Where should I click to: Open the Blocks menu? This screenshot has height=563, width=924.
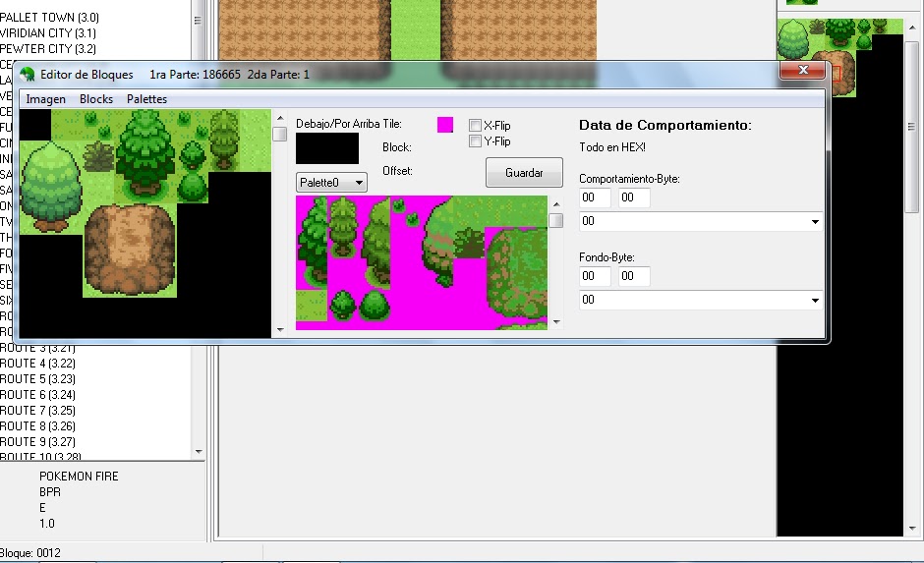pos(96,99)
